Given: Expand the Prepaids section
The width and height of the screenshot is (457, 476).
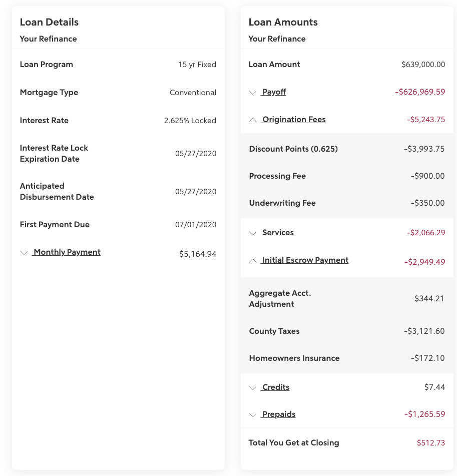Looking at the screenshot, I should 279,414.
